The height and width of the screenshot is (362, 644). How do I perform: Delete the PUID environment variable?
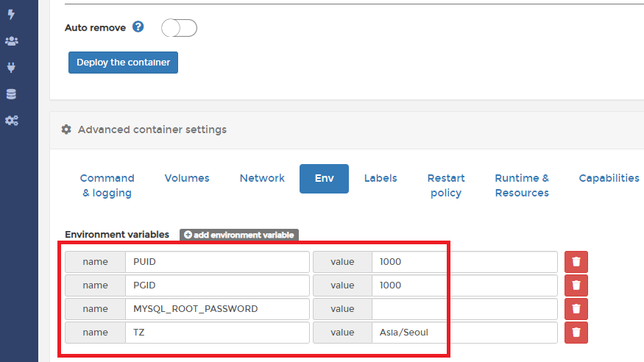click(576, 262)
